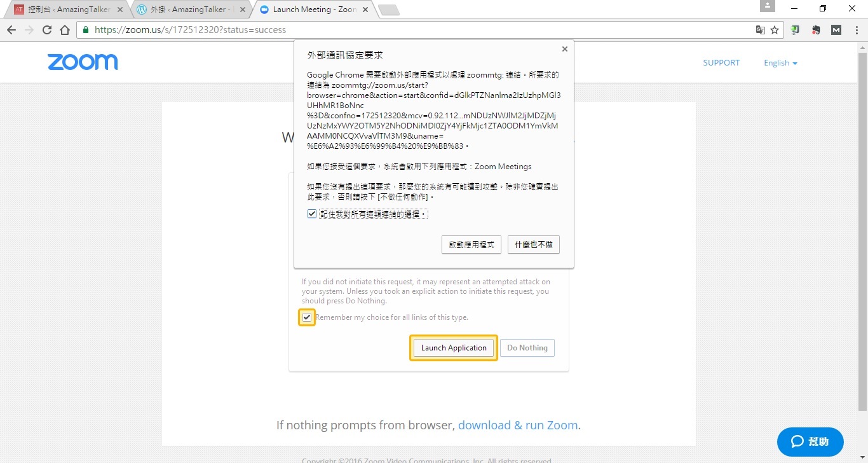
Task: Close the 控制台 AmazingTalker tab
Action: tap(120, 10)
